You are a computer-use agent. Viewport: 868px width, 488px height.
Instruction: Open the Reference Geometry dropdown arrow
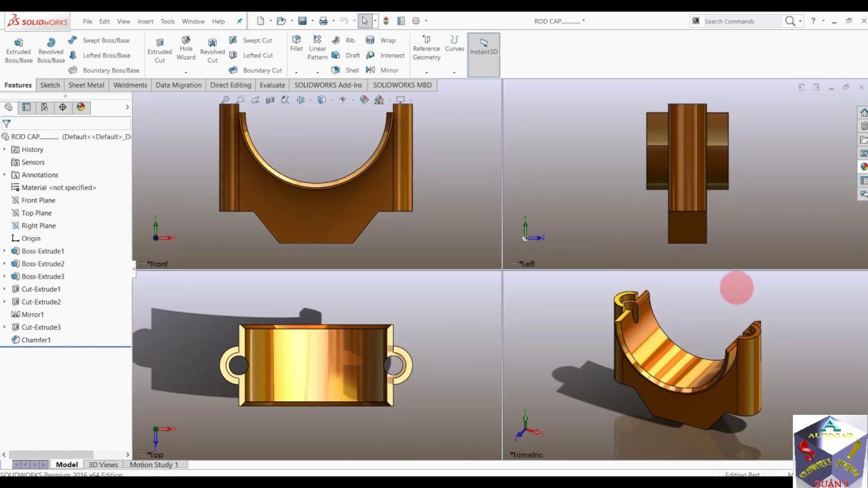427,72
